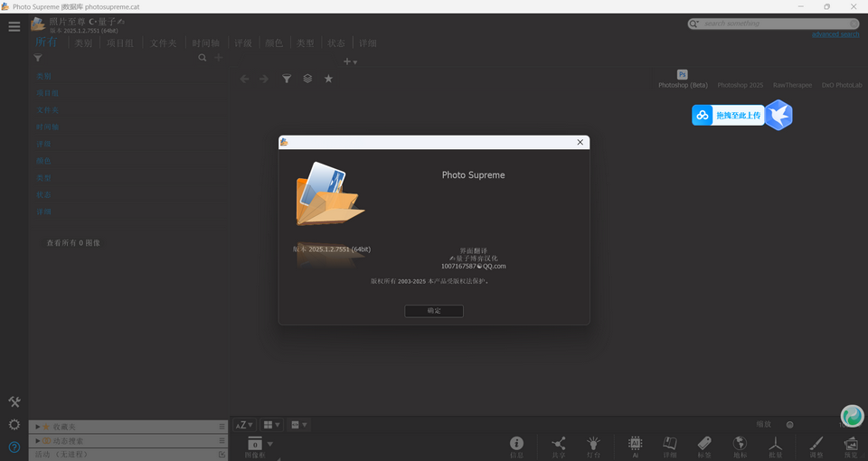
Task: Open the image basket dropdown arrow
Action: (x=270, y=444)
